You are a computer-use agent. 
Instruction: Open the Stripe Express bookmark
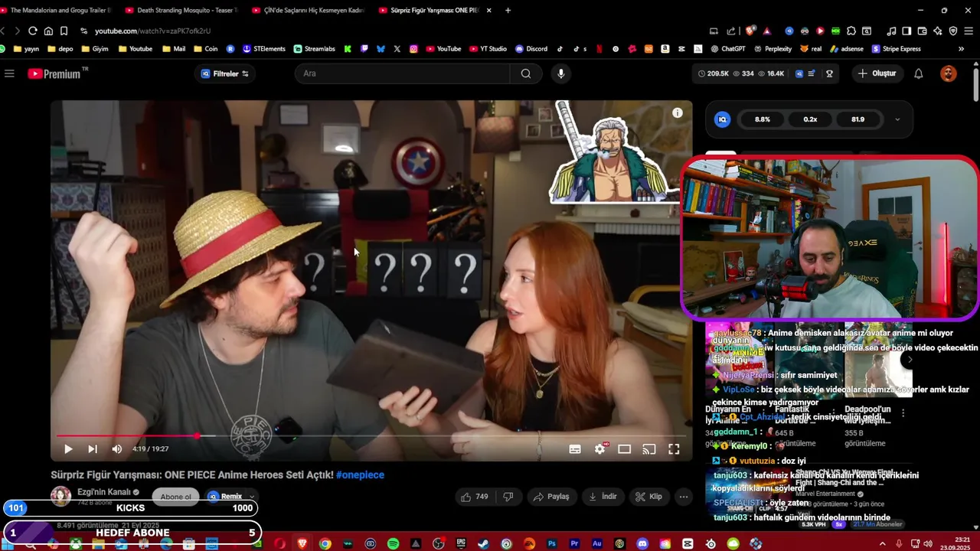pyautogui.click(x=896, y=49)
